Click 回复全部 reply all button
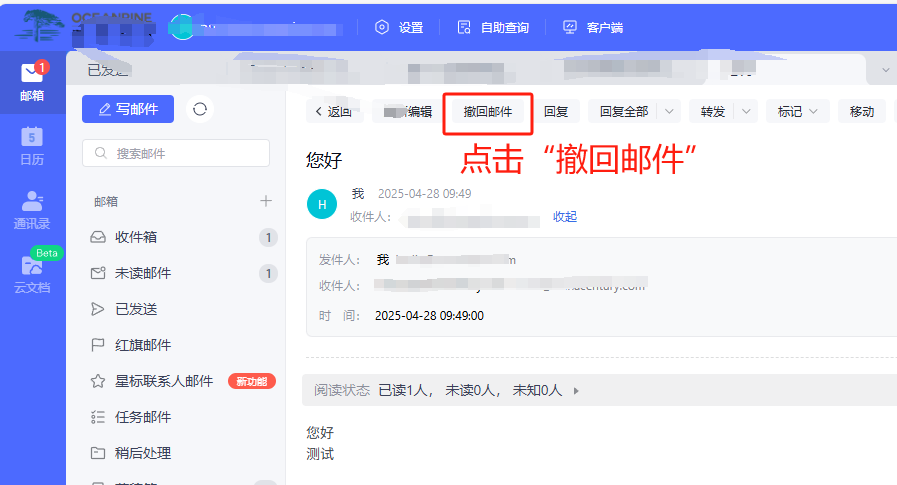This screenshot has height=485, width=897. [624, 112]
